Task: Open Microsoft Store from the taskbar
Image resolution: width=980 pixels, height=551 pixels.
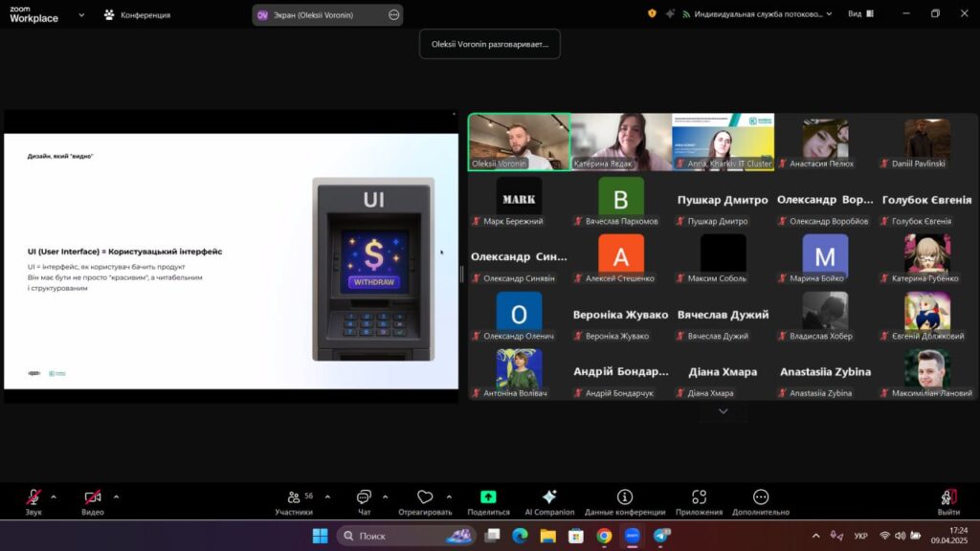Action: (x=575, y=536)
